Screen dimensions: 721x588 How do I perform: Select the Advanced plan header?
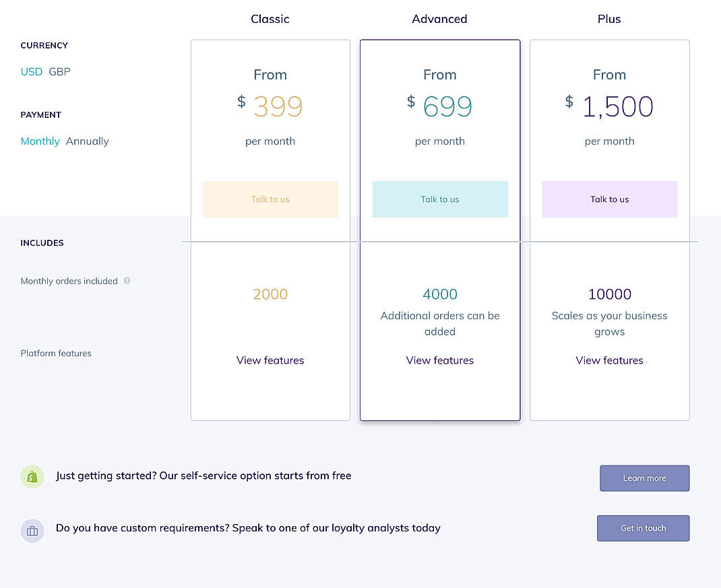pyautogui.click(x=439, y=19)
